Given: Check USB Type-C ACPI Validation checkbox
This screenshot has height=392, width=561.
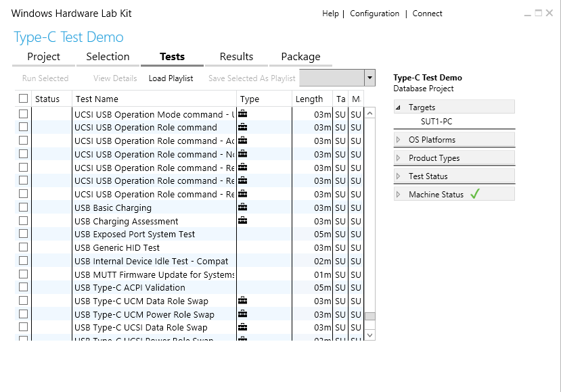Looking at the screenshot, I should 23,287.
